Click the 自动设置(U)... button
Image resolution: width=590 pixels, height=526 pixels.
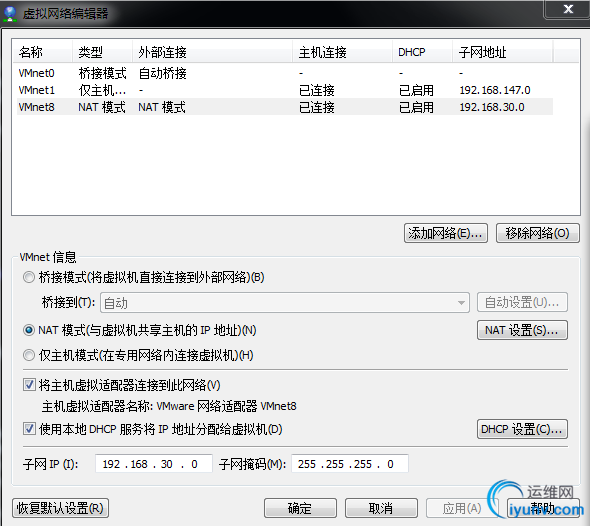(522, 302)
